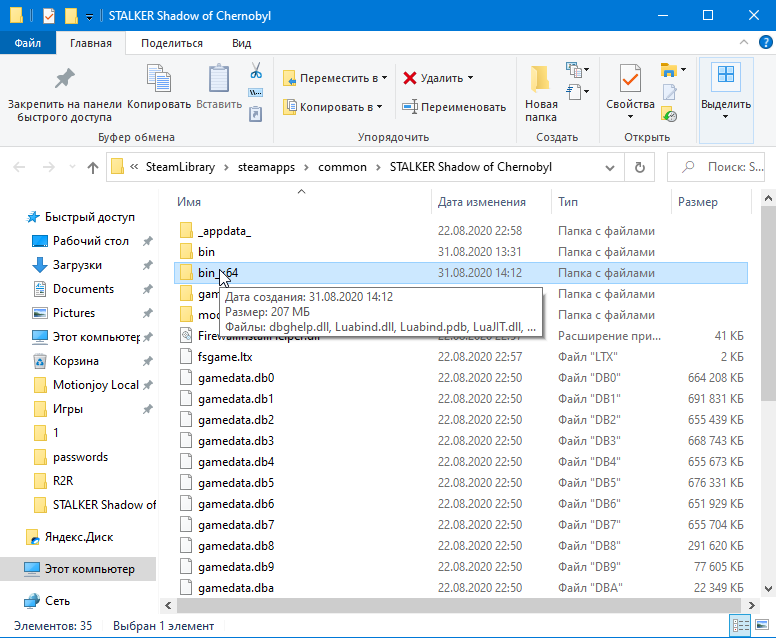Image resolution: width=776 pixels, height=638 pixels.
Task: Switch to details view icon
Action: coord(740,626)
